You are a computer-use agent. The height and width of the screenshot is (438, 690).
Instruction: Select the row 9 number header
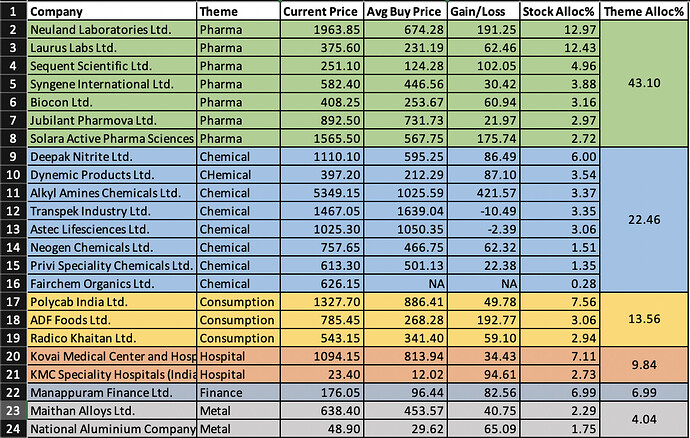point(13,156)
